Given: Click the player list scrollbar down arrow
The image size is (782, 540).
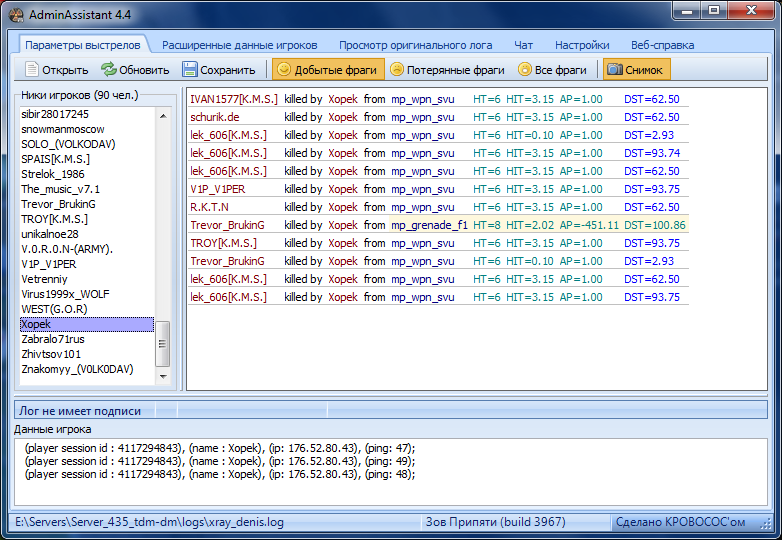Looking at the screenshot, I should click(x=163, y=376).
